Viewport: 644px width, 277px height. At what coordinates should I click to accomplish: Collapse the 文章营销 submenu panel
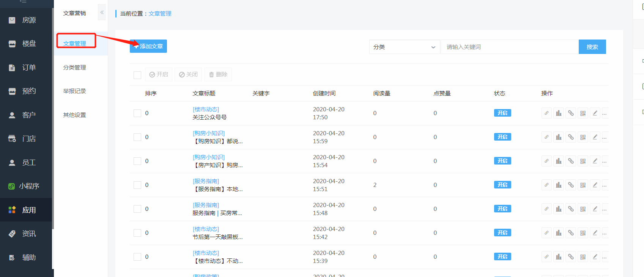102,13
